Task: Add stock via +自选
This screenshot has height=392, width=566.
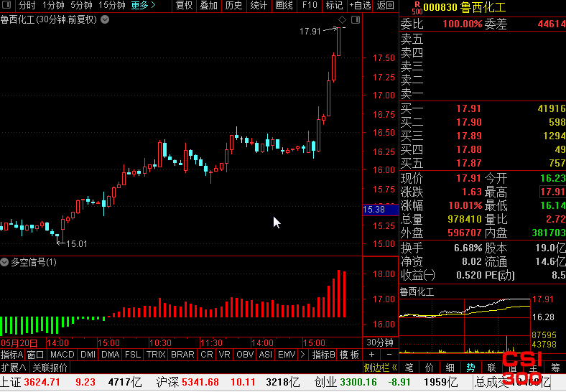Action: (x=360, y=5)
